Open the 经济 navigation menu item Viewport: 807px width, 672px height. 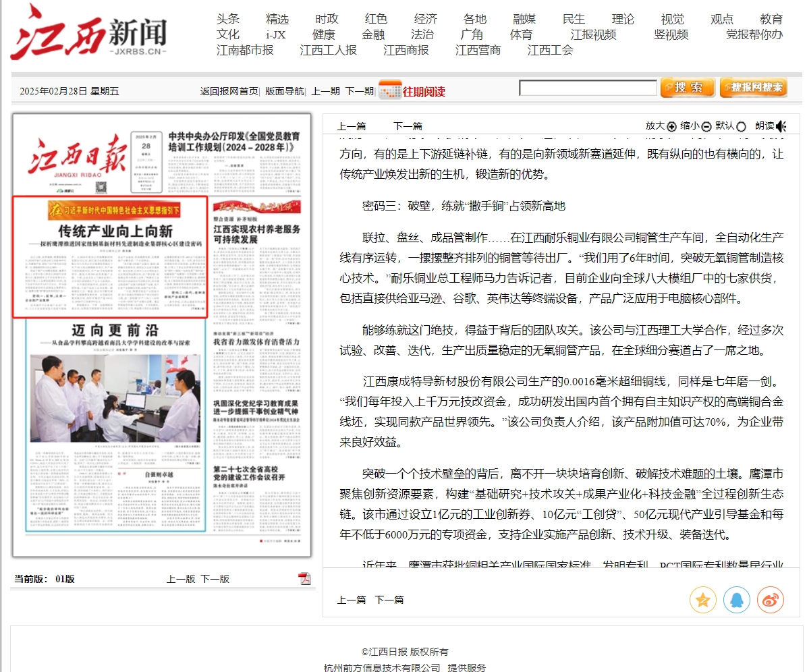426,19
